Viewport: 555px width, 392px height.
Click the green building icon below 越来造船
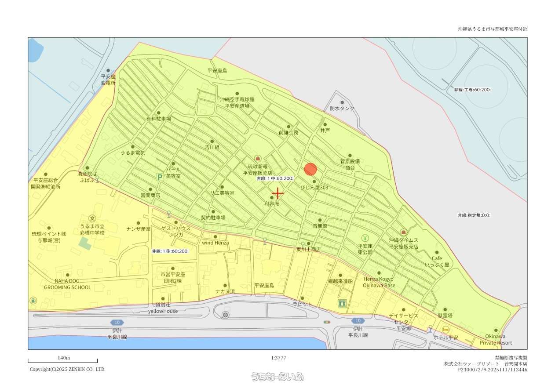342,303
